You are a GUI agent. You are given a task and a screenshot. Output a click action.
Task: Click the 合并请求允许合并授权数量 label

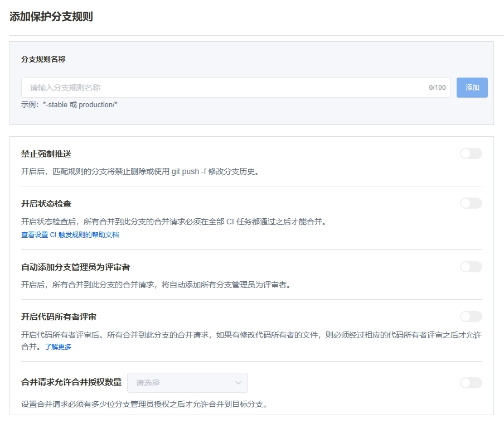pyautogui.click(x=71, y=382)
